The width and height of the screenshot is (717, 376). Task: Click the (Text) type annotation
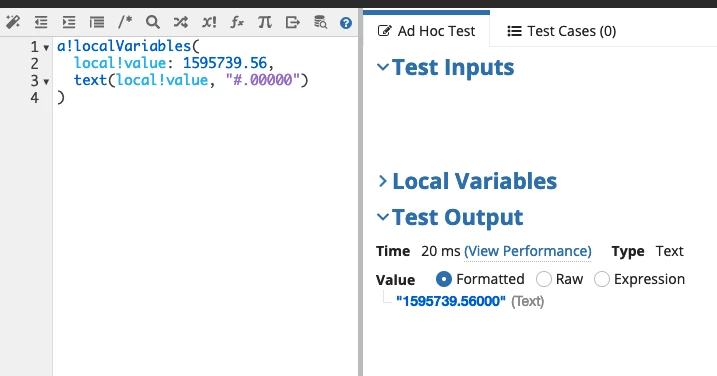(527, 301)
